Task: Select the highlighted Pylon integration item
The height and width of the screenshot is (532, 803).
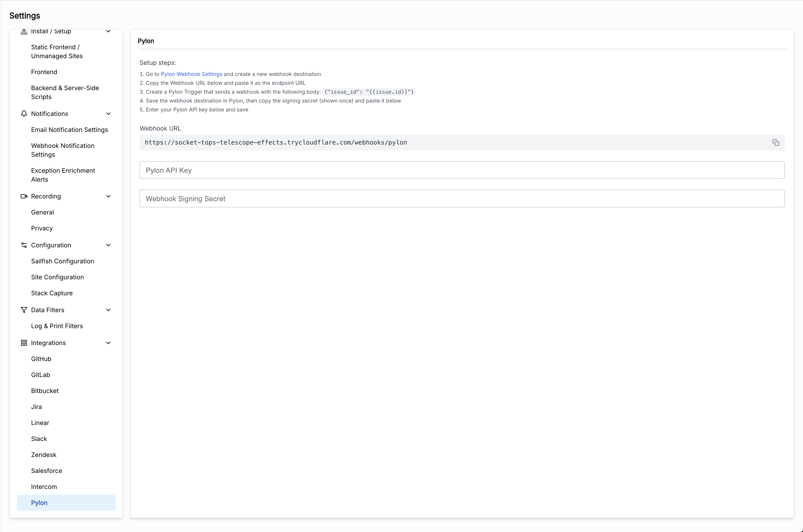Action: coord(66,502)
